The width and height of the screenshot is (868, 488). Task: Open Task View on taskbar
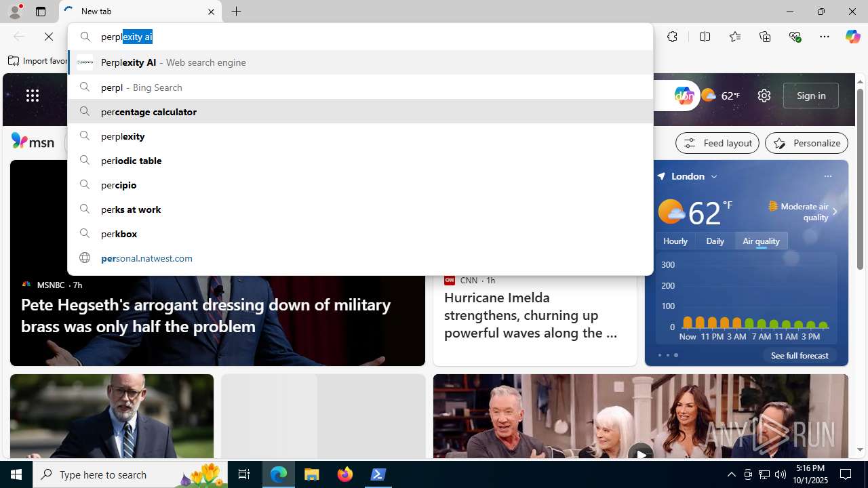244,474
